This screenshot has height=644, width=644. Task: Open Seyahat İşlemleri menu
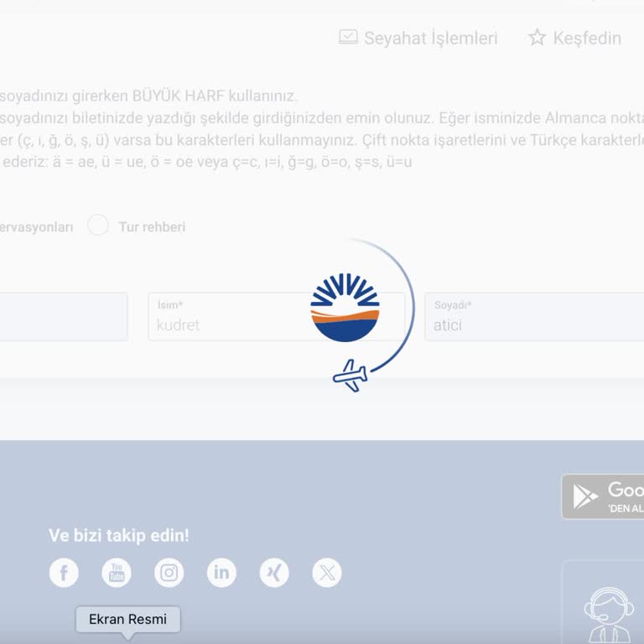(418, 38)
